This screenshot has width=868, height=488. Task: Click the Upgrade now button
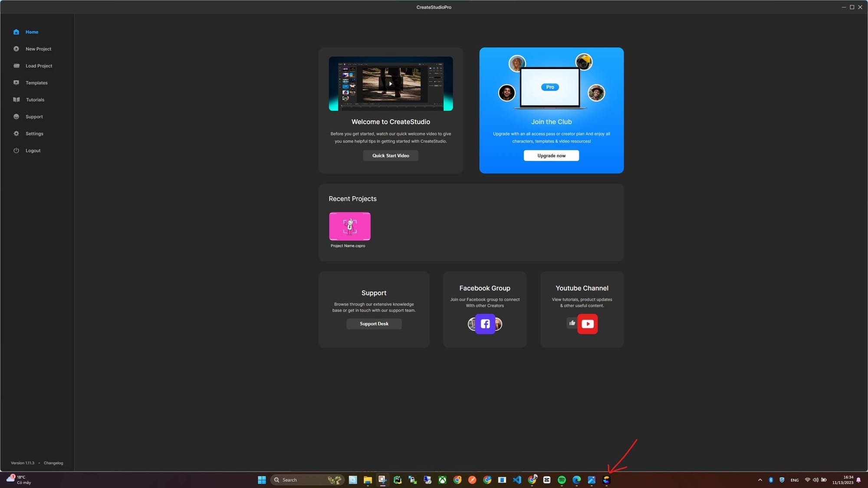(x=551, y=156)
